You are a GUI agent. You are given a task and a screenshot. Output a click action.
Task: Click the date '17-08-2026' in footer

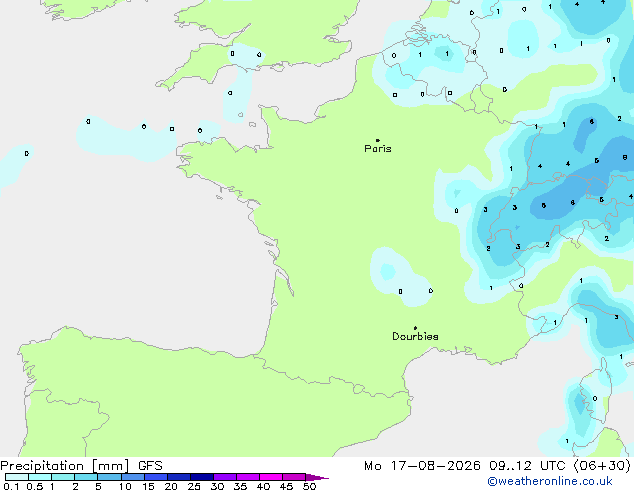pyautogui.click(x=435, y=466)
